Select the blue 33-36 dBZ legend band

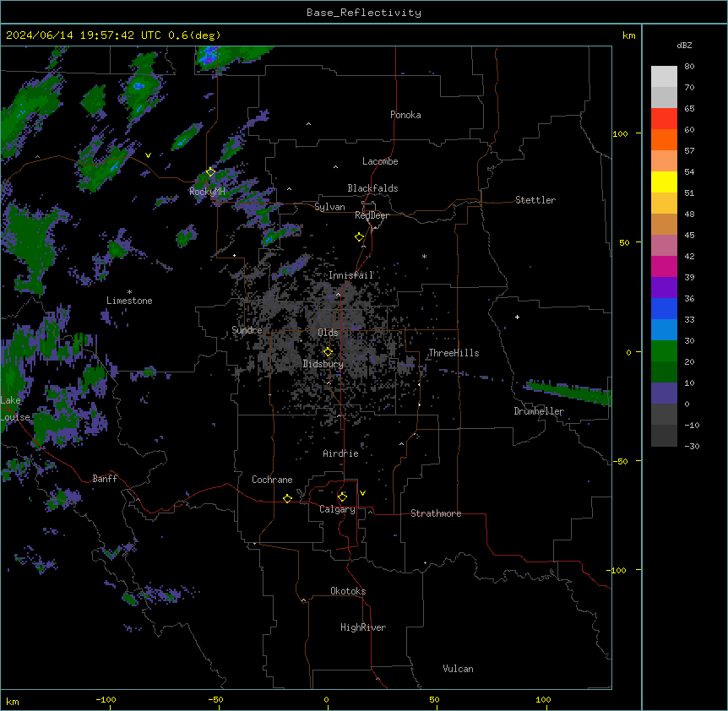click(664, 308)
